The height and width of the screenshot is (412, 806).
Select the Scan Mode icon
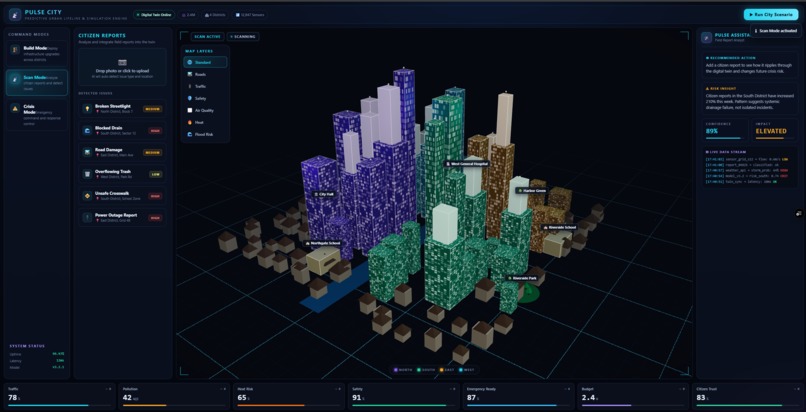pyautogui.click(x=14, y=79)
